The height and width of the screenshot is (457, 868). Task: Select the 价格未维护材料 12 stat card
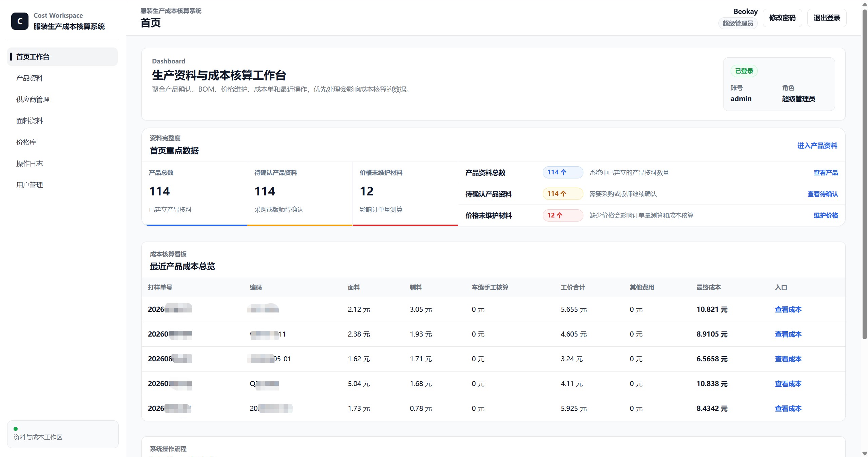pyautogui.click(x=405, y=193)
